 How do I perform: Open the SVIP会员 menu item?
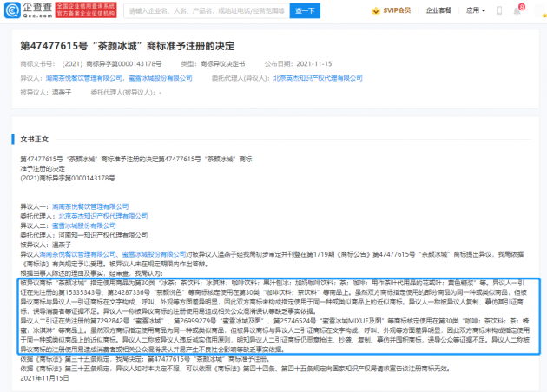[x=397, y=10]
